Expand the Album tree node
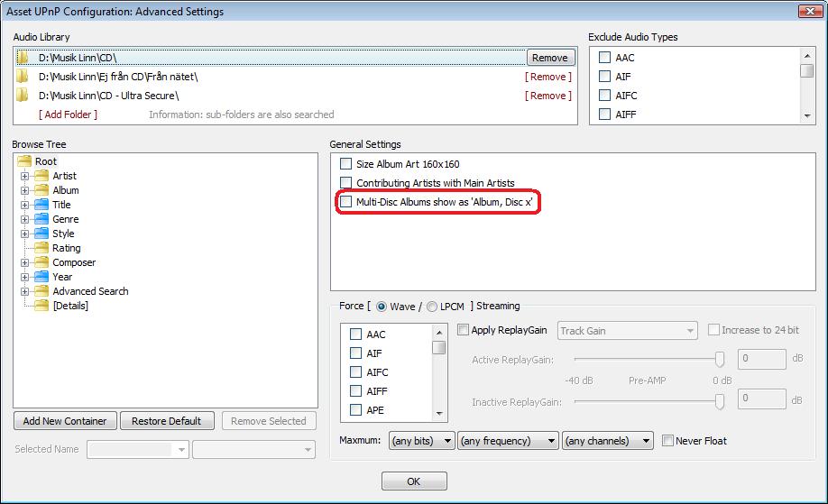 [x=25, y=190]
